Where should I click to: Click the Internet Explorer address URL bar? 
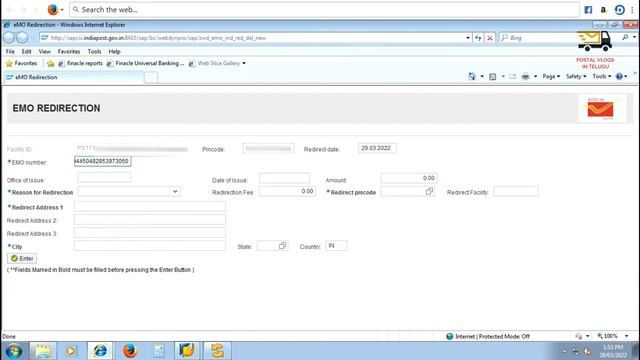click(x=252, y=38)
